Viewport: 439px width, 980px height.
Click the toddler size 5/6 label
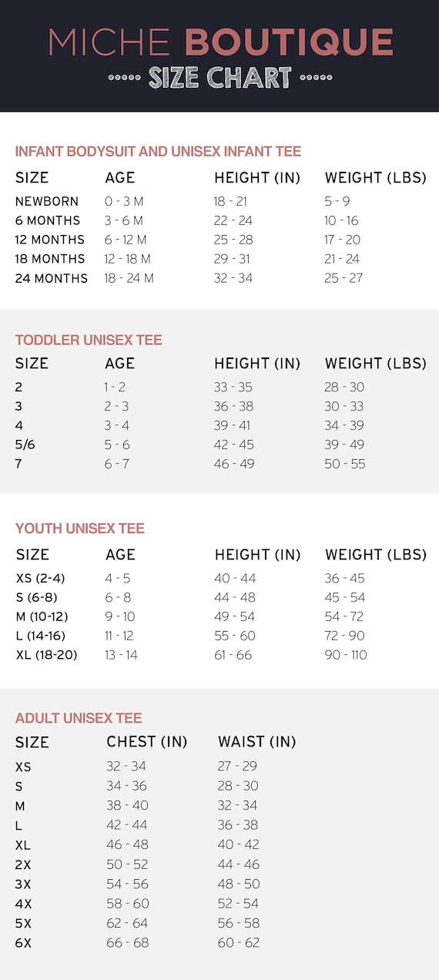(x=25, y=445)
